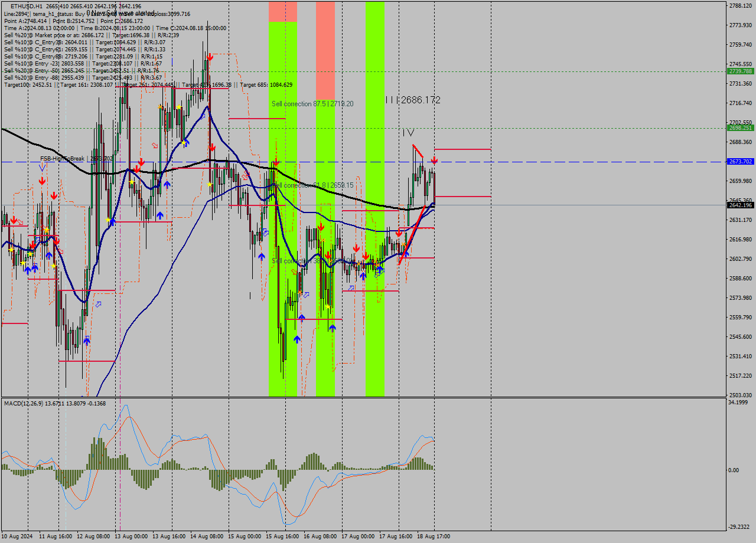Click the MACD(12,26,9) indicator label

(55, 403)
